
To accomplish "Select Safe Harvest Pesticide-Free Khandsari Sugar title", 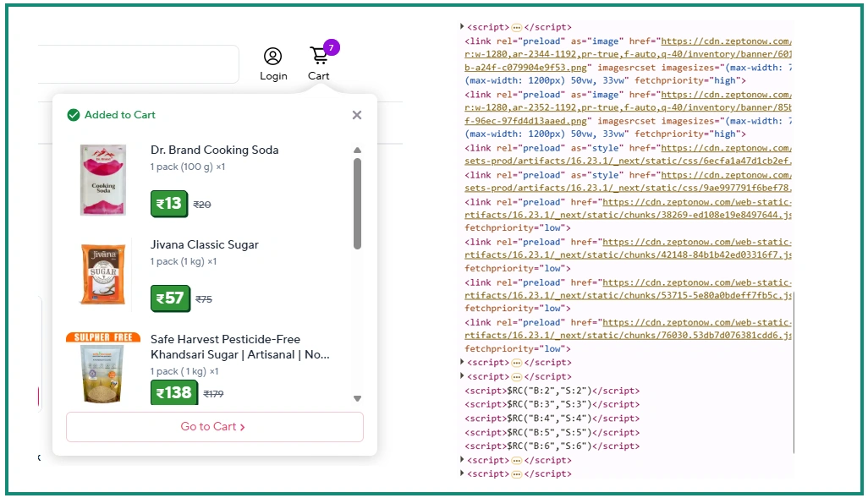I will (x=239, y=347).
